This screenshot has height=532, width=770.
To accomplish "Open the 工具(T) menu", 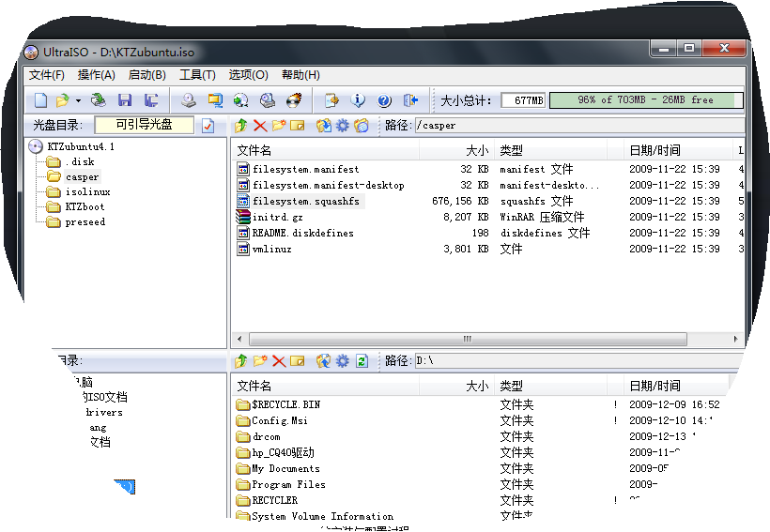I will click(197, 75).
